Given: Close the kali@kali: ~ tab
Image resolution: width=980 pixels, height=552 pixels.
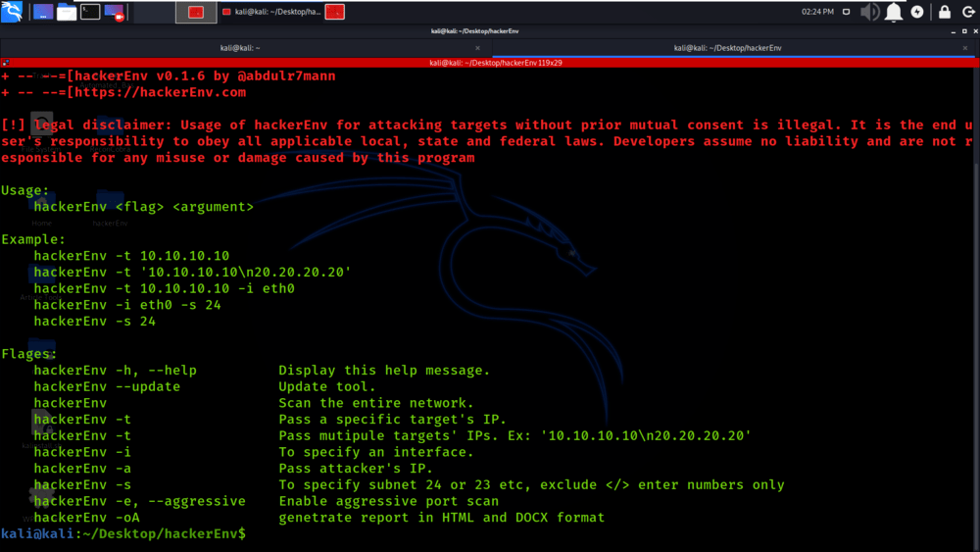Looking at the screenshot, I should (477, 48).
